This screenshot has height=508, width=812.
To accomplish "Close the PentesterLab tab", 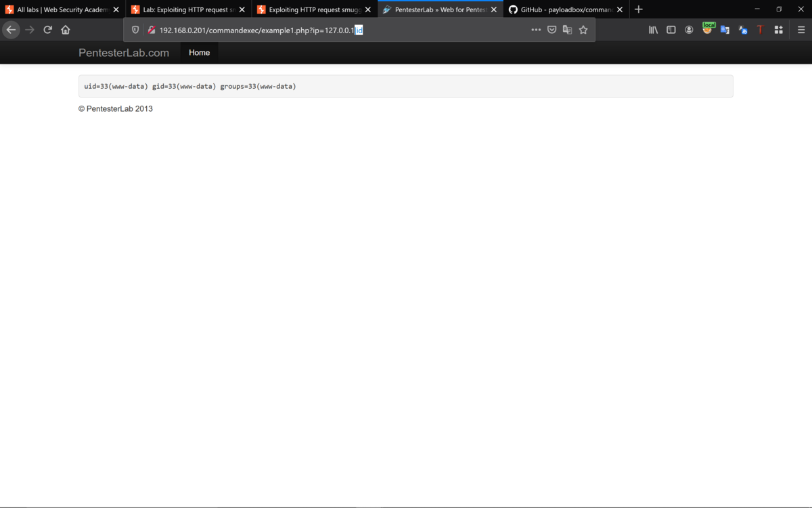I will (x=493, y=9).
